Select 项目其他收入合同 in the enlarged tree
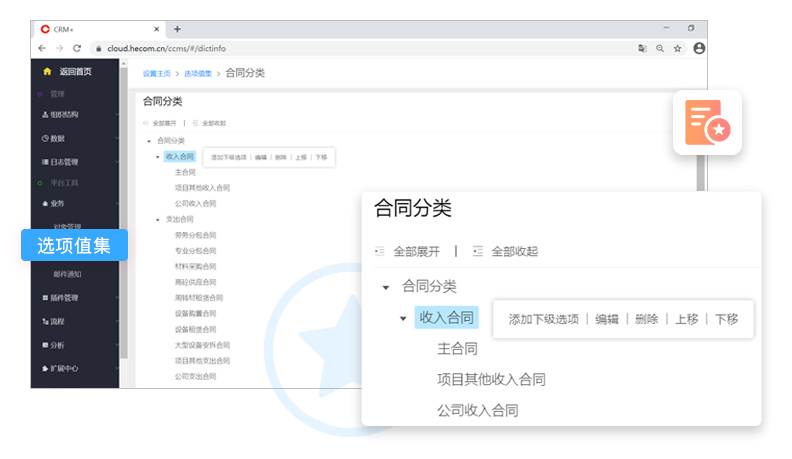Viewport: 792px width, 459px height. point(491,380)
